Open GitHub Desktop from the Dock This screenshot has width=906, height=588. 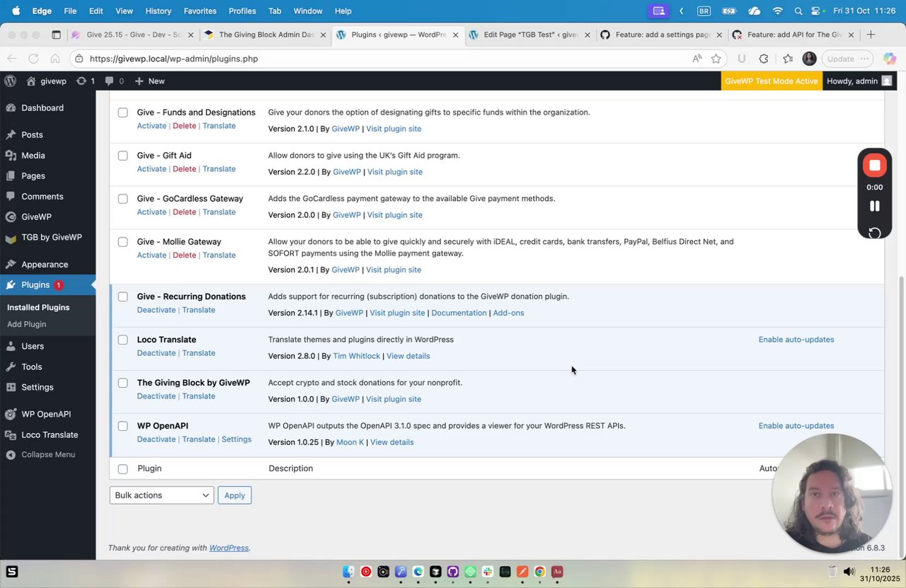[x=453, y=572]
